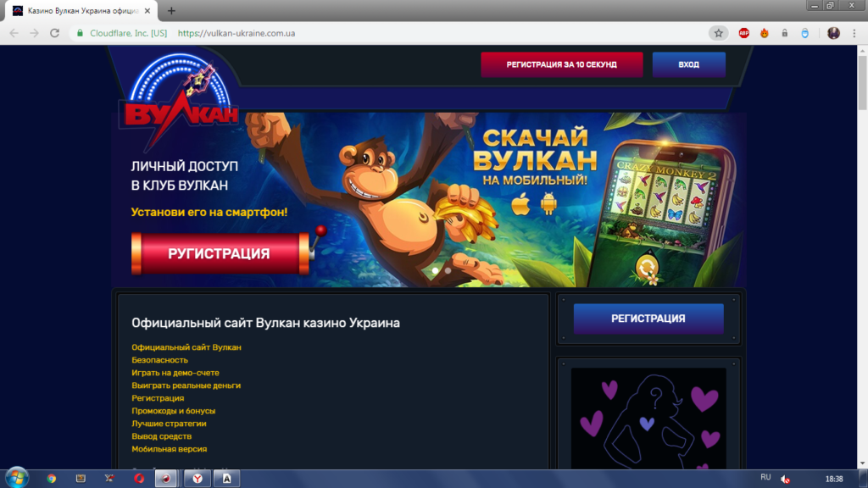Open the Chrome profile avatar
868x488 pixels.
click(833, 33)
